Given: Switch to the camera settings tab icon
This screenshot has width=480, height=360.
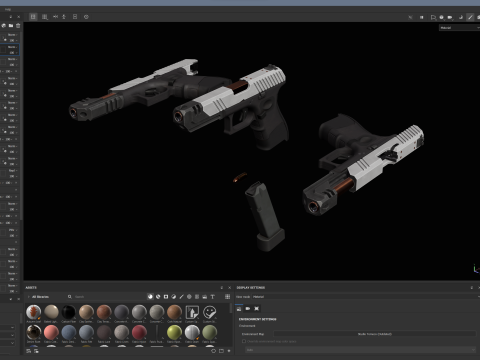Looking at the screenshot, I should point(248,309).
